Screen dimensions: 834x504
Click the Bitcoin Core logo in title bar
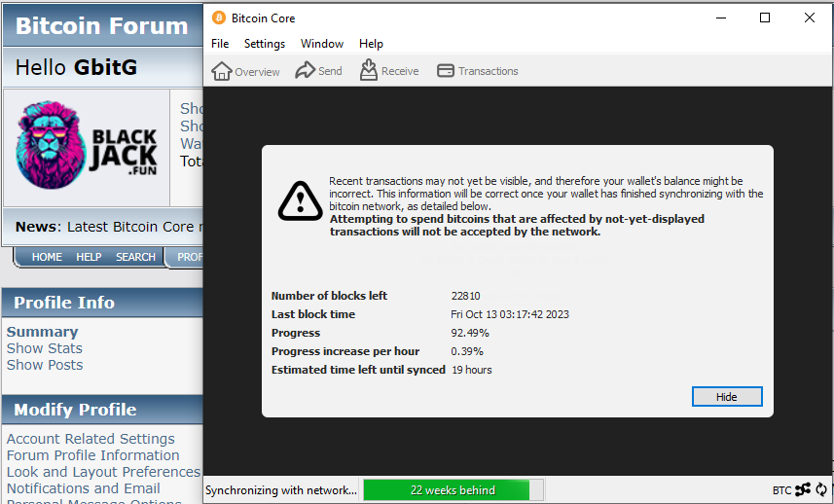click(219, 18)
